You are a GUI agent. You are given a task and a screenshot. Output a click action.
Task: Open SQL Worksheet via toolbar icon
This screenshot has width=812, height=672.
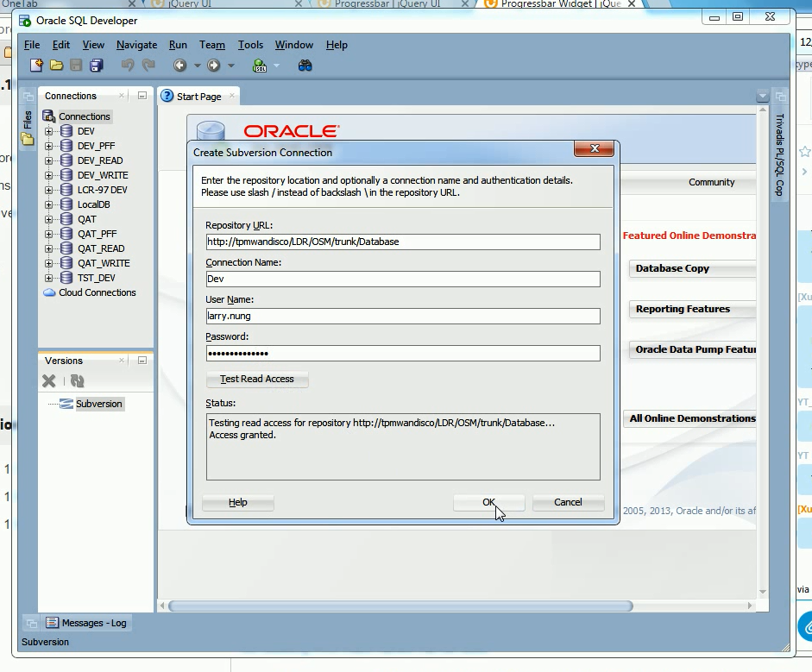click(260, 66)
